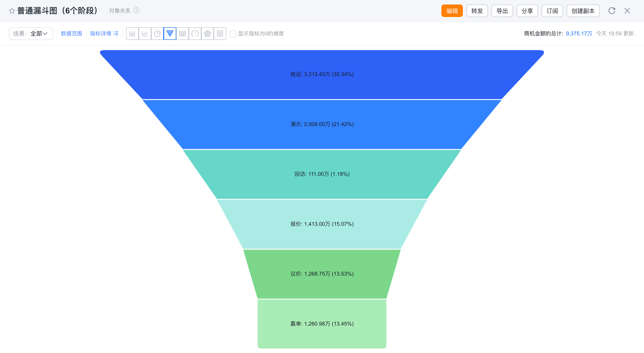Switch to gauge chart view
This screenshot has width=644, height=353.
click(195, 34)
